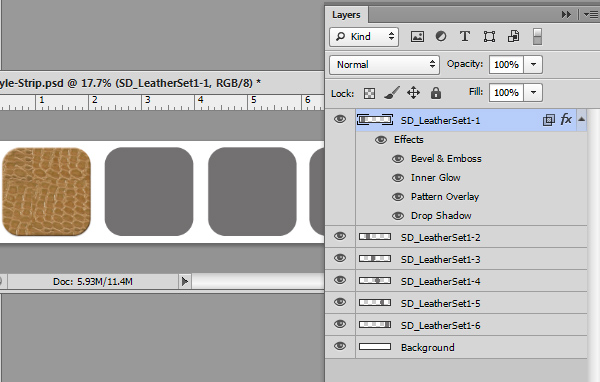Select layer name SD_LeatherSet1-5
This screenshot has width=600, height=382.
pyautogui.click(x=440, y=304)
